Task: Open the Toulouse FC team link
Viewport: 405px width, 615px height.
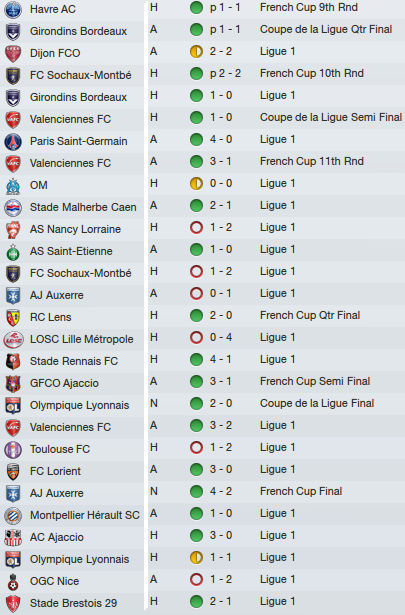Action: [x=60, y=449]
